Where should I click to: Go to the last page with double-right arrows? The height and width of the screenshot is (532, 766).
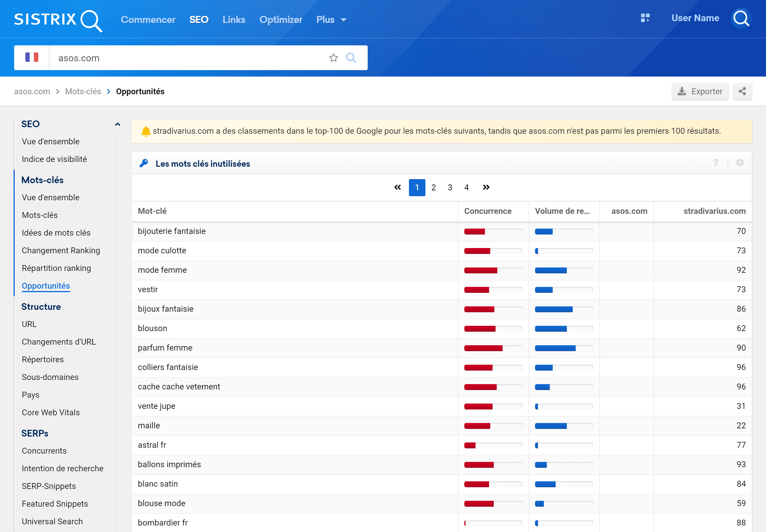coord(486,187)
